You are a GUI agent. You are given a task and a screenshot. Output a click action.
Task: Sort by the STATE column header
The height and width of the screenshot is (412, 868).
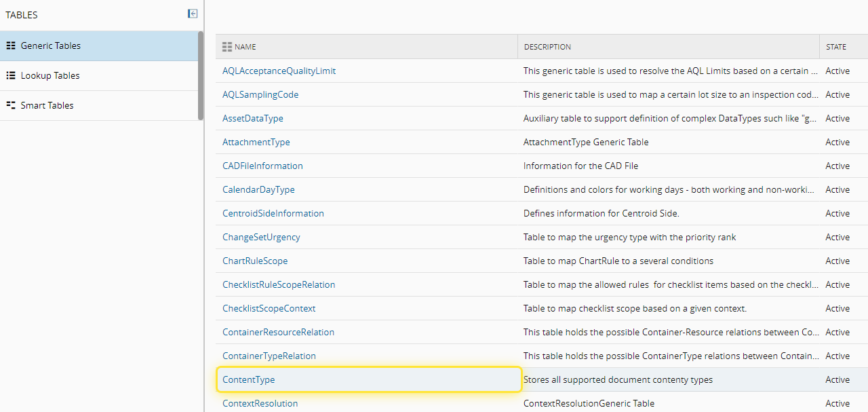(835, 47)
